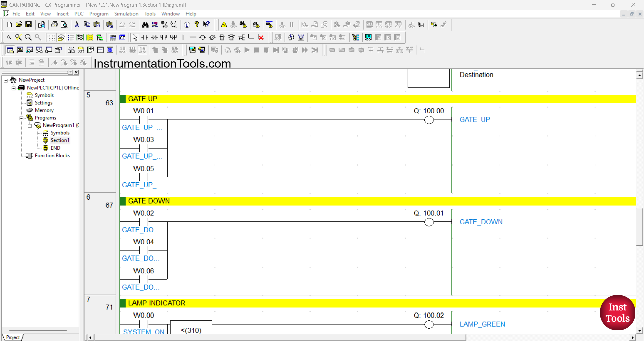The width and height of the screenshot is (644, 341).
Task: Open the Simulation menu
Action: pyautogui.click(x=126, y=14)
